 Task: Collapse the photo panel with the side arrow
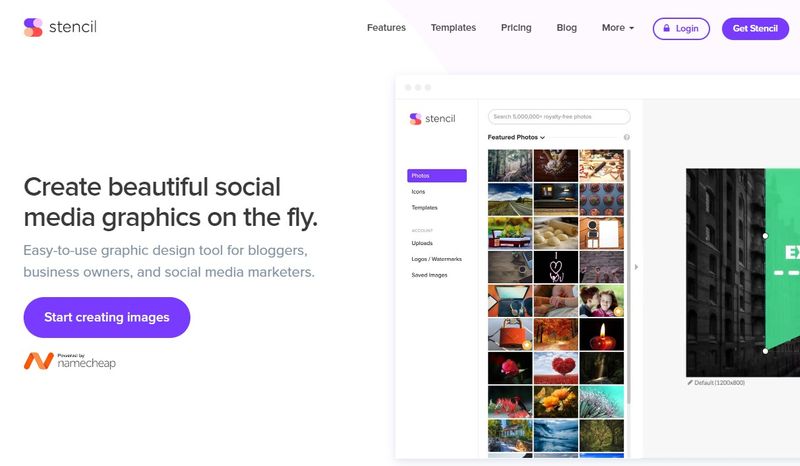click(x=637, y=266)
